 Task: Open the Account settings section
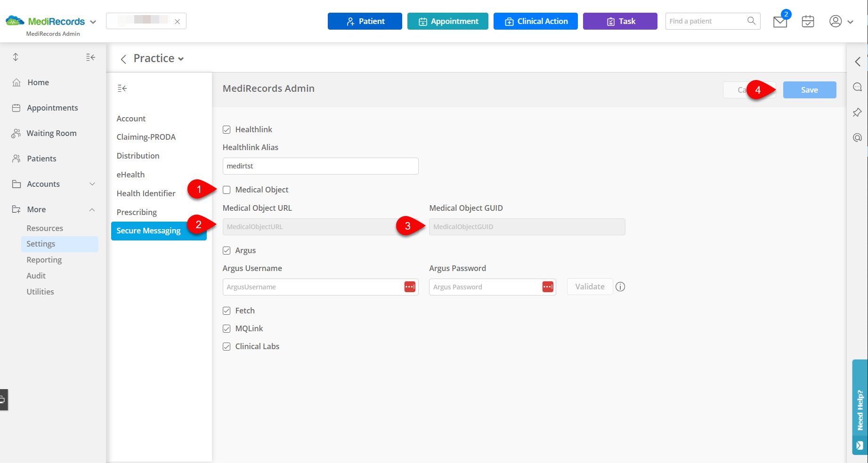coord(131,119)
